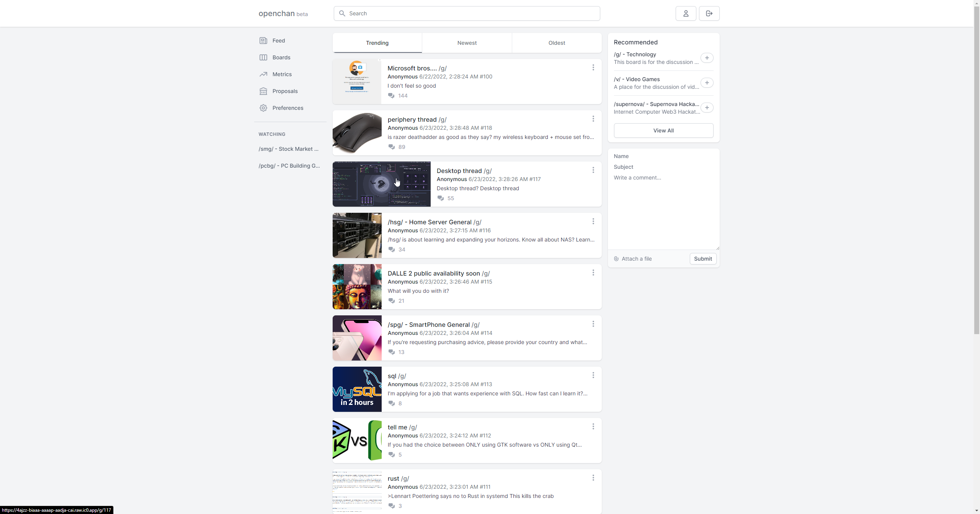The image size is (980, 514).
Task: Open options menu for Microsoft bros thread
Action: point(593,67)
